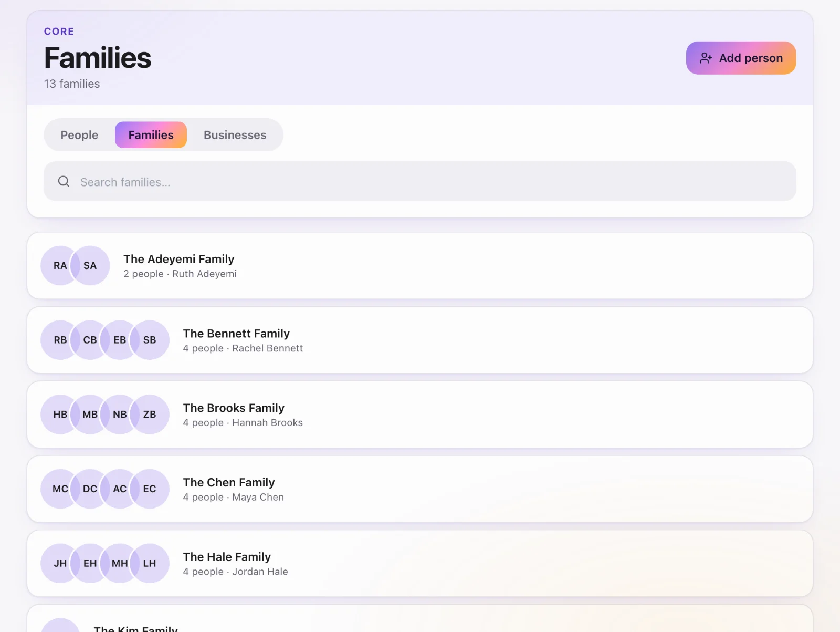Click the magnifier icon in the search bar
The image size is (840, 632).
64,181
